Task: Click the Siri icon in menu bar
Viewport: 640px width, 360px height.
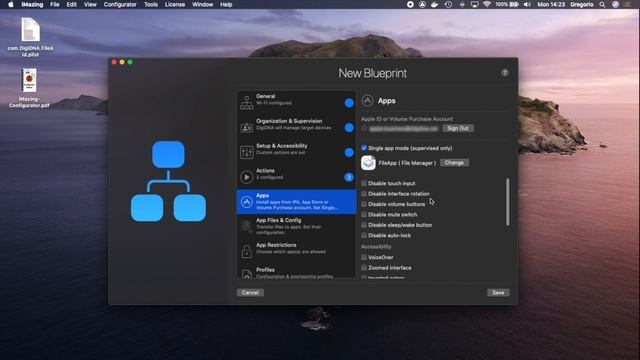Action: pos(616,4)
